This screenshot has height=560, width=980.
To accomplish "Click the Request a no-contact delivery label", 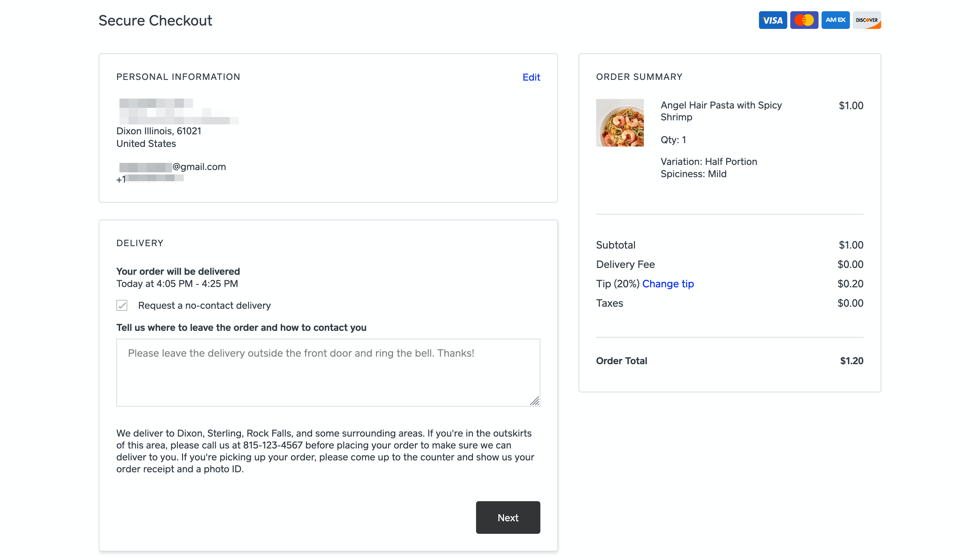I will (205, 305).
